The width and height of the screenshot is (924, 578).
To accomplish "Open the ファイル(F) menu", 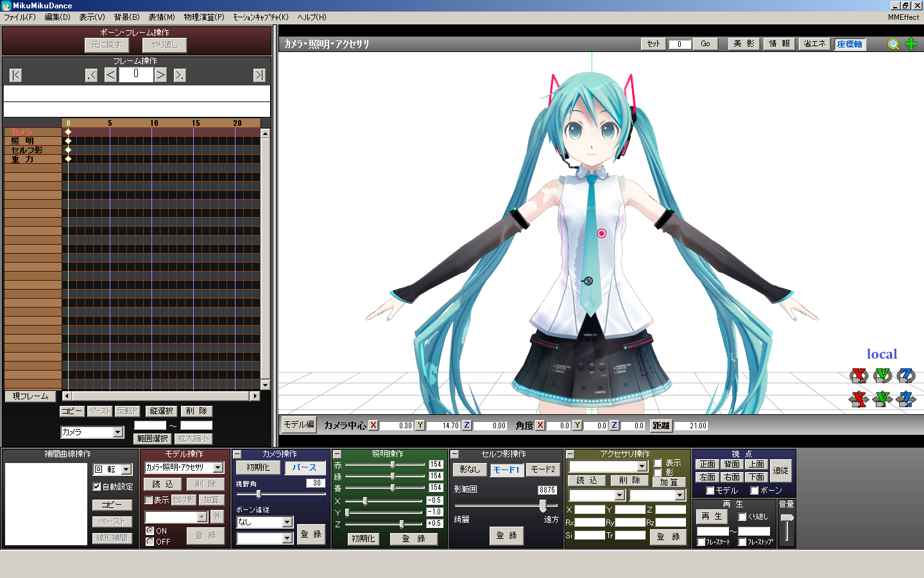I will pyautogui.click(x=20, y=17).
